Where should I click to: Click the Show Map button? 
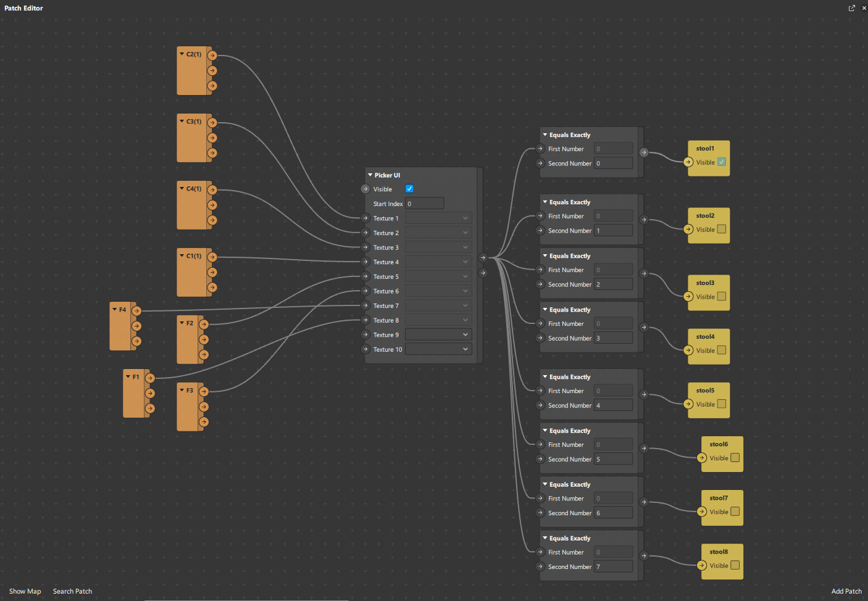[25, 591]
